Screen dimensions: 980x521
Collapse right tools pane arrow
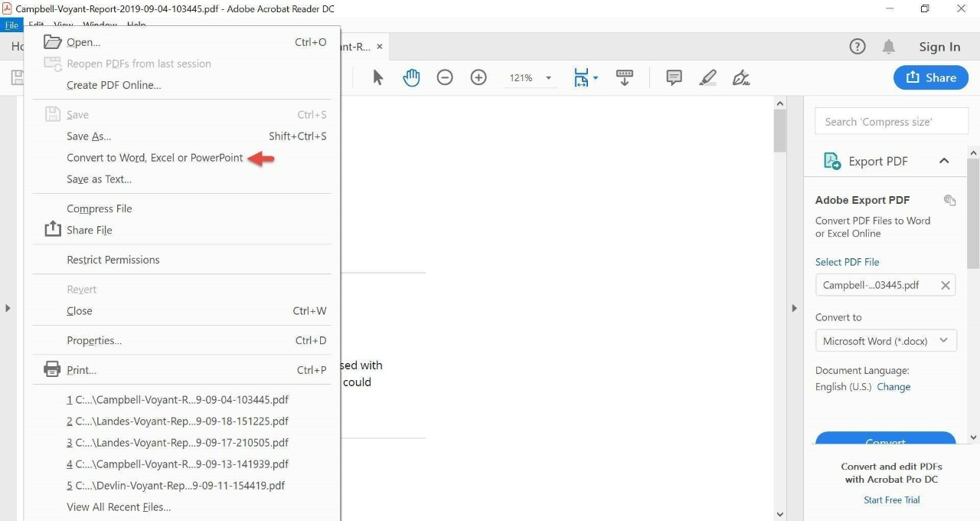click(x=794, y=308)
